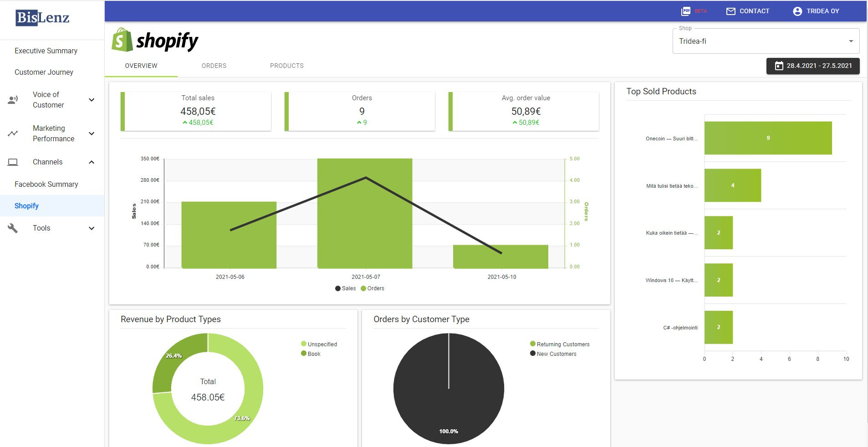The width and height of the screenshot is (868, 447).
Task: Click the Marketing Performance trend icon
Action: (13, 134)
